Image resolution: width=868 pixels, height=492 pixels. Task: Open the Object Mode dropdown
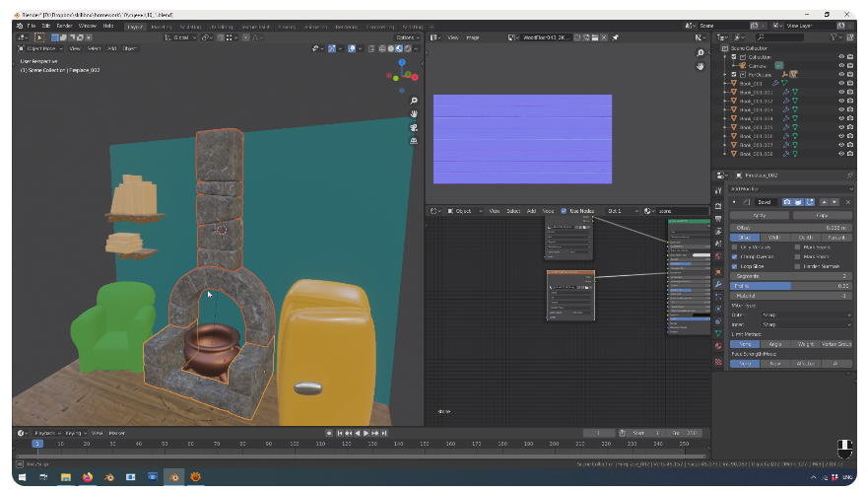tap(41, 48)
